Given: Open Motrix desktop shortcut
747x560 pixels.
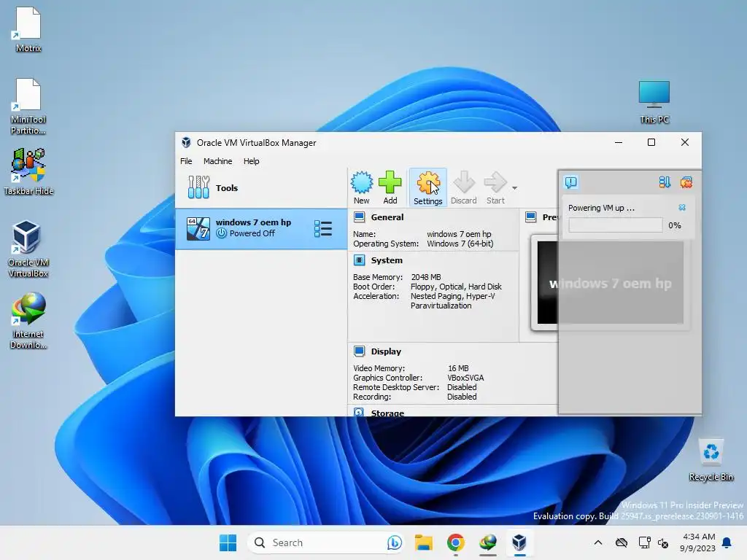Looking at the screenshot, I should coord(28,29).
